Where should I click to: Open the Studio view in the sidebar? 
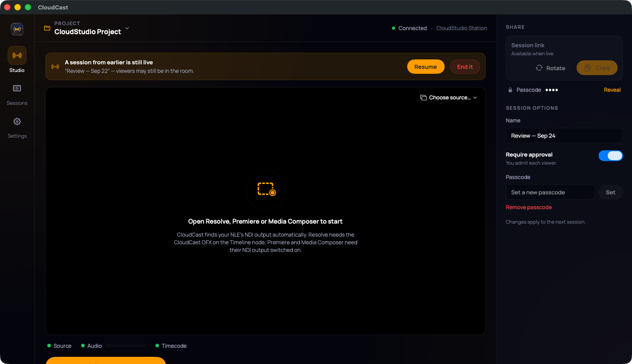coord(17,59)
